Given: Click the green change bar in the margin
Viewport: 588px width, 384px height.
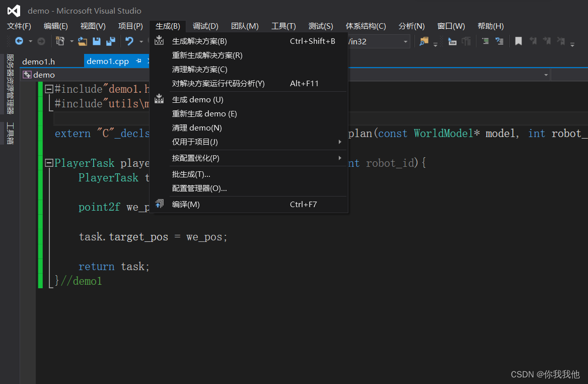Looking at the screenshot, I should [40, 202].
